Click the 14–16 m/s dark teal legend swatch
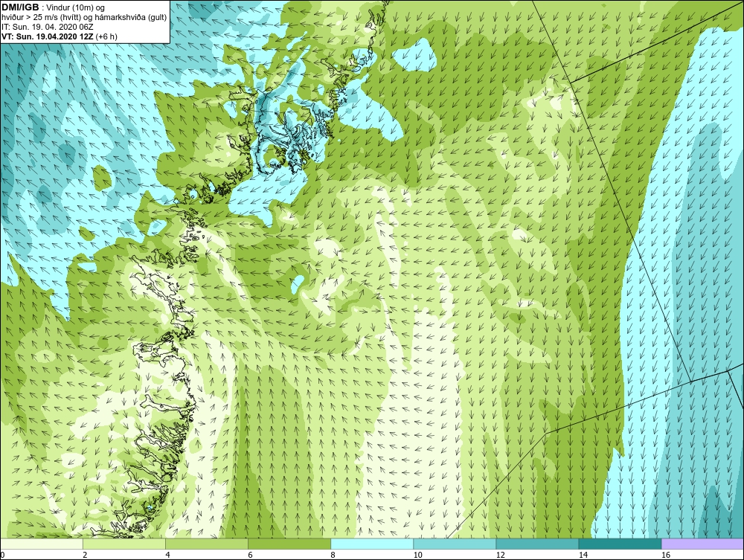This screenshot has width=744, height=560. (620, 544)
